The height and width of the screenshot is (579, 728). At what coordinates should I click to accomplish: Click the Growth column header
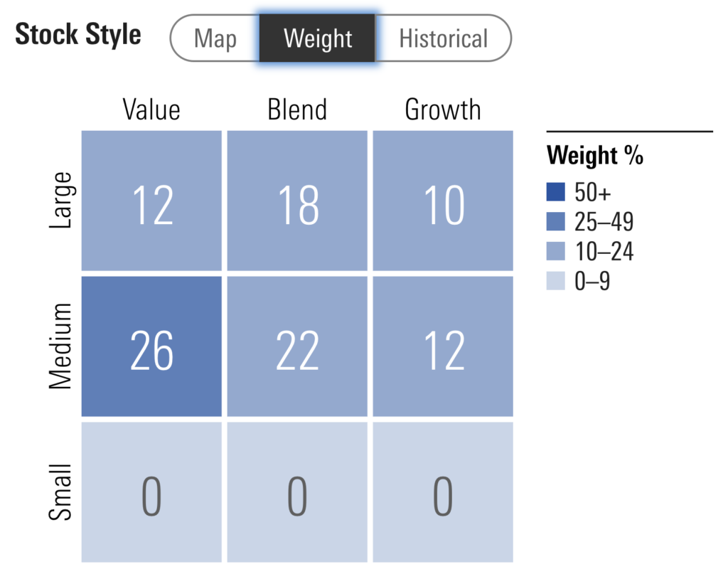(x=443, y=110)
